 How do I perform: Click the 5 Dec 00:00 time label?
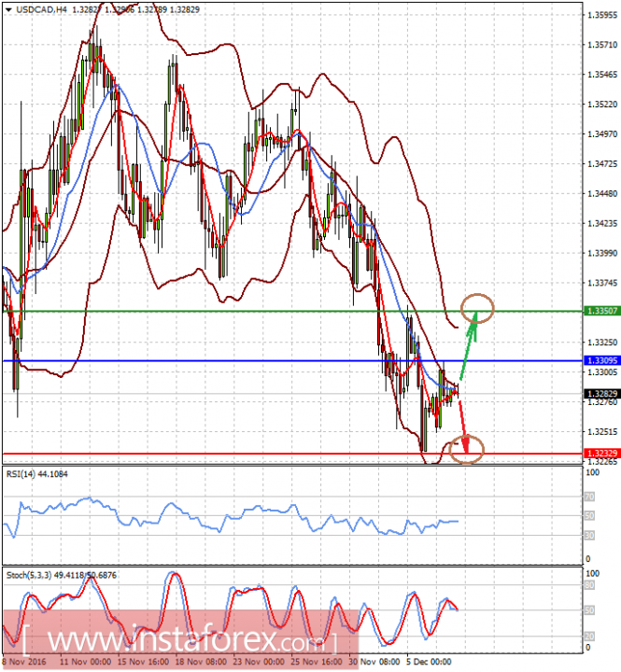click(x=429, y=662)
